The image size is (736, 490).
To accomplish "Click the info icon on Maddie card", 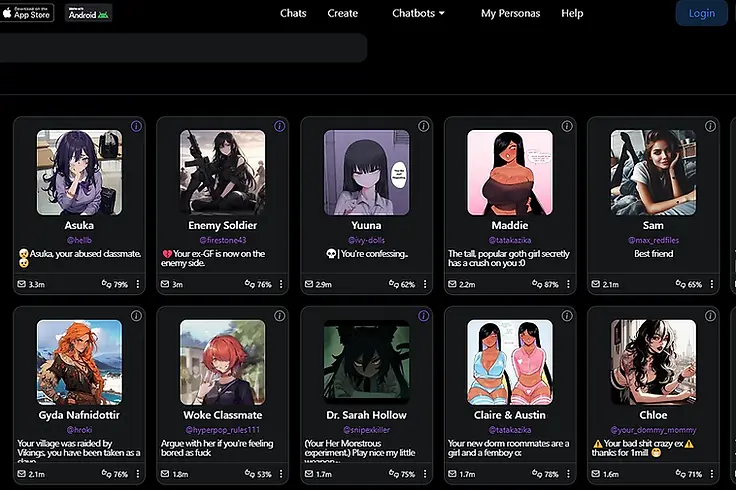I will [567, 126].
